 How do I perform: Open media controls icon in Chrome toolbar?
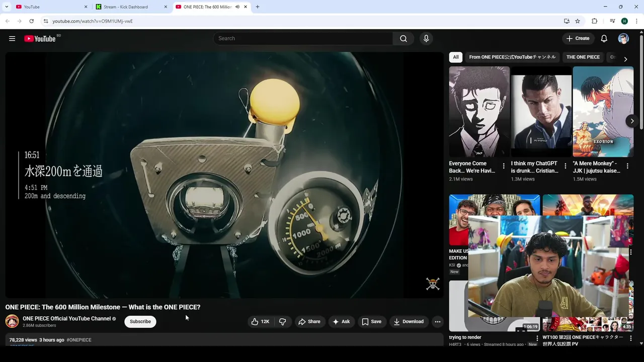point(612,21)
